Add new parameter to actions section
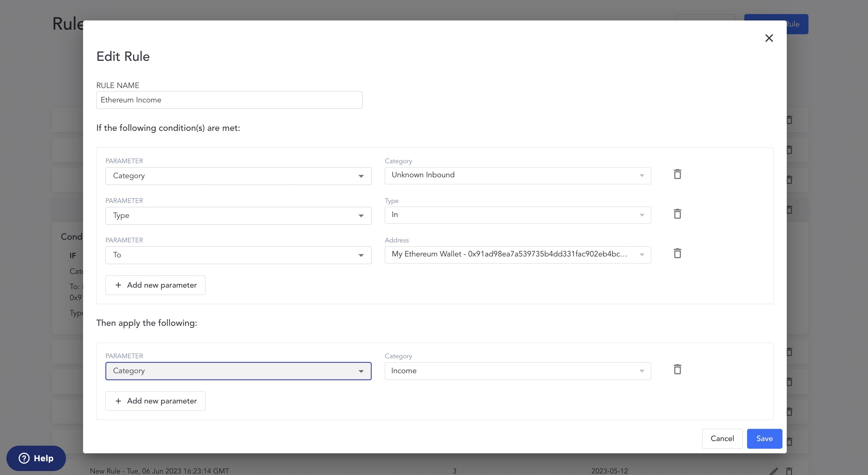 155,401
